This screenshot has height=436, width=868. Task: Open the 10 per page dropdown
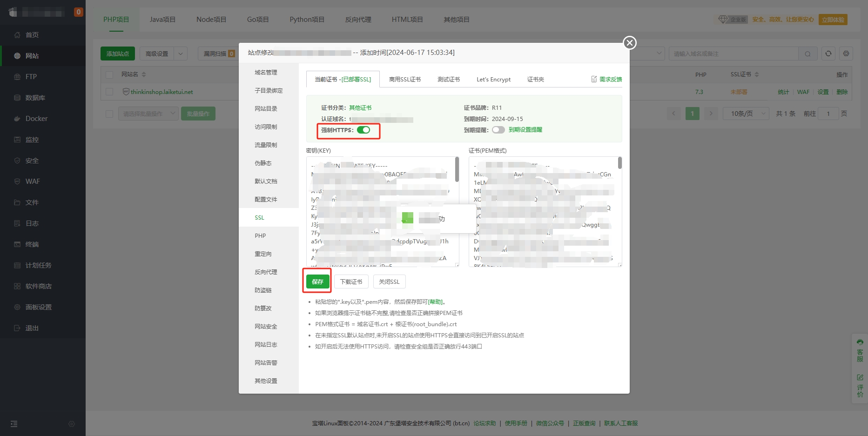tap(746, 114)
